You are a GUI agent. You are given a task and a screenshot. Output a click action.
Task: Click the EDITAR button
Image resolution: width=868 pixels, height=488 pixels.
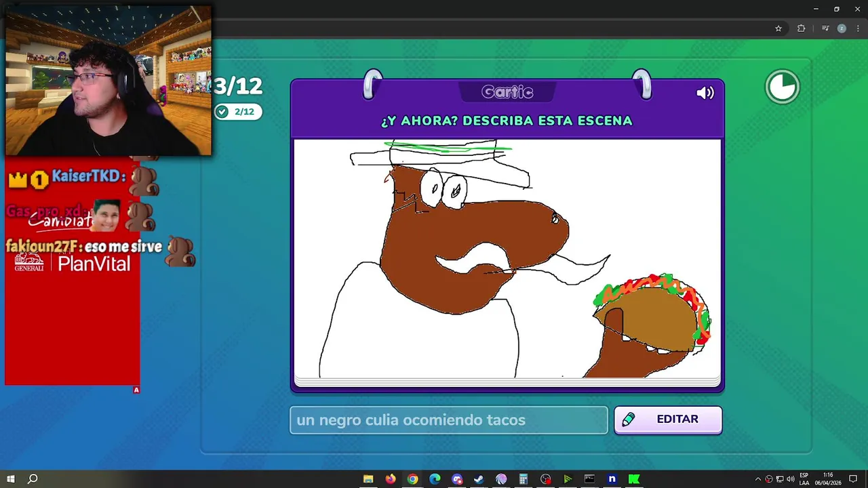click(x=668, y=420)
